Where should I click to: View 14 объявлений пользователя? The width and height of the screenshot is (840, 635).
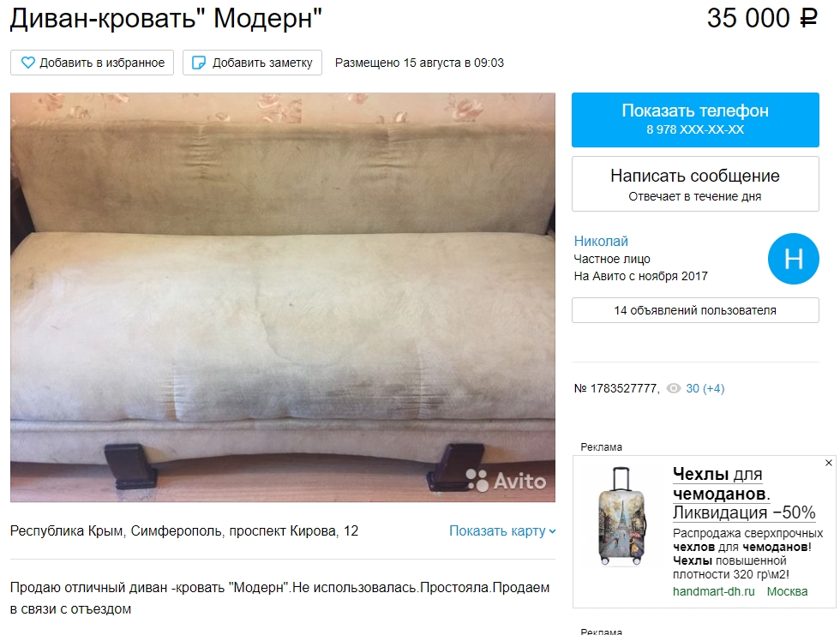click(x=695, y=310)
